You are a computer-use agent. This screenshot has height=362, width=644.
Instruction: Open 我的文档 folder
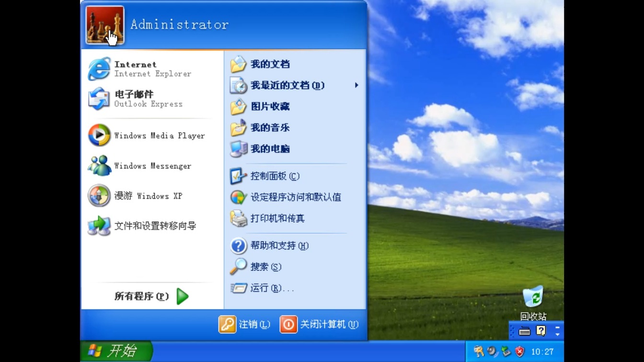pos(295,64)
